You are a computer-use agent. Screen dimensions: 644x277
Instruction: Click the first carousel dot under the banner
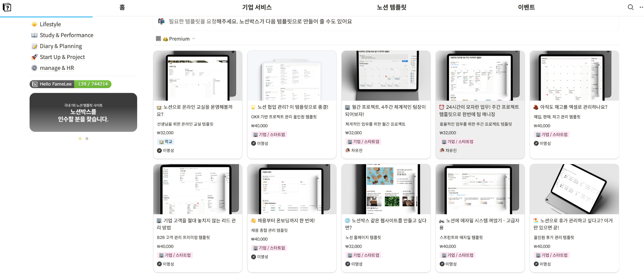click(80, 138)
